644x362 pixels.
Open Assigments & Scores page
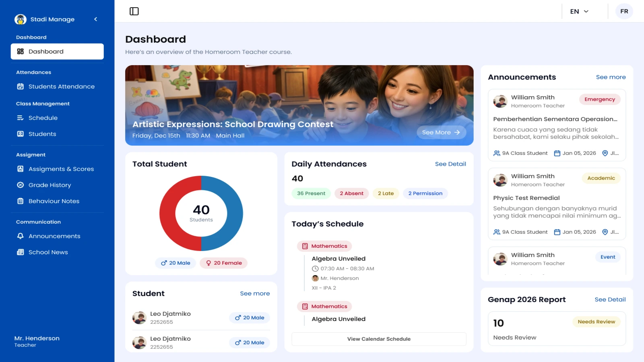point(57,169)
